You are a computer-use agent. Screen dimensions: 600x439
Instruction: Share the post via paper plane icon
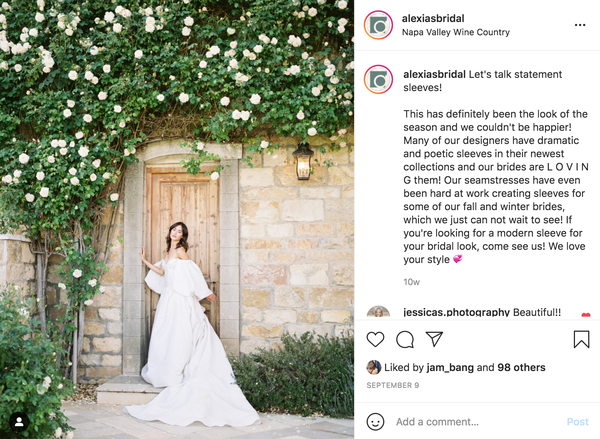click(x=434, y=339)
